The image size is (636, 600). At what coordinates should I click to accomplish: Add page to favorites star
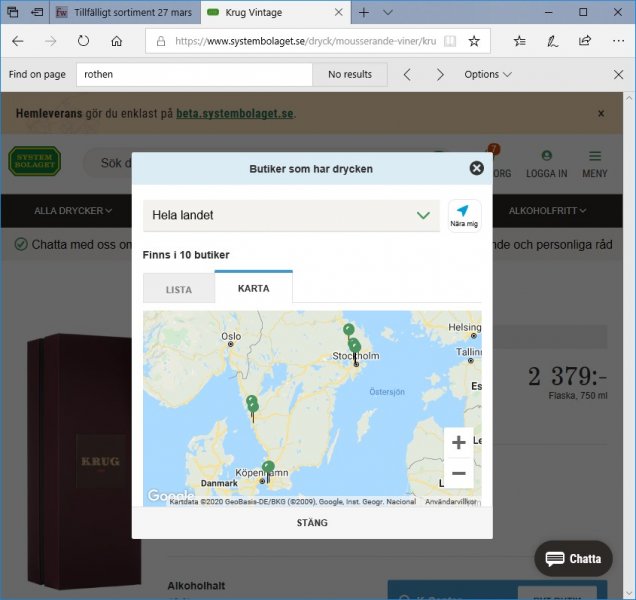click(x=474, y=41)
